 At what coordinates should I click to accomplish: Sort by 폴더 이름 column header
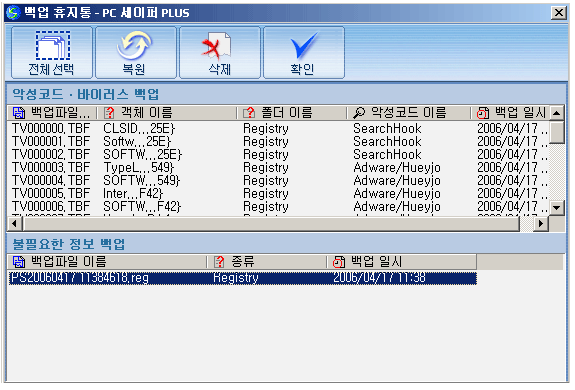tap(292, 113)
